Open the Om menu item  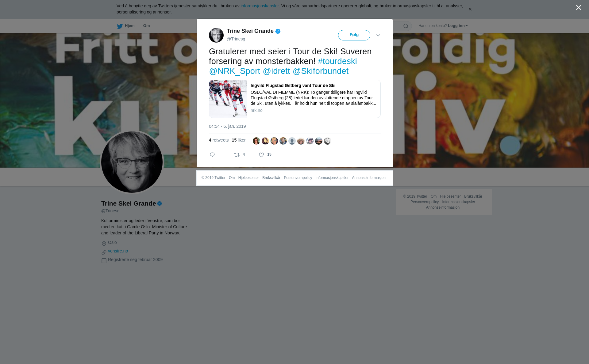(x=146, y=26)
